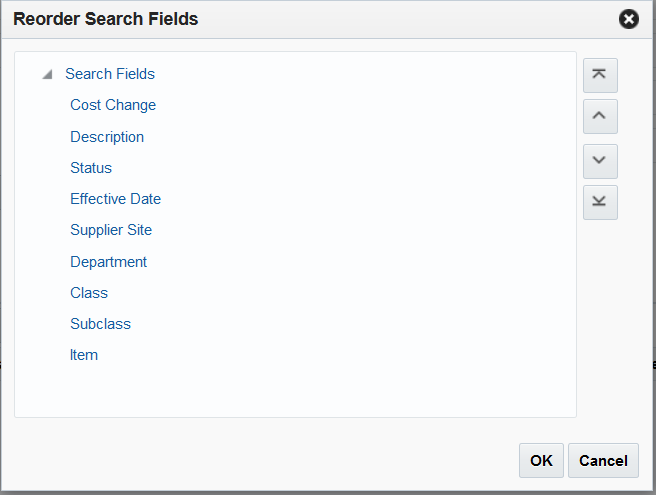This screenshot has height=495, width=656.
Task: Select the Cost Change field
Action: point(113,105)
